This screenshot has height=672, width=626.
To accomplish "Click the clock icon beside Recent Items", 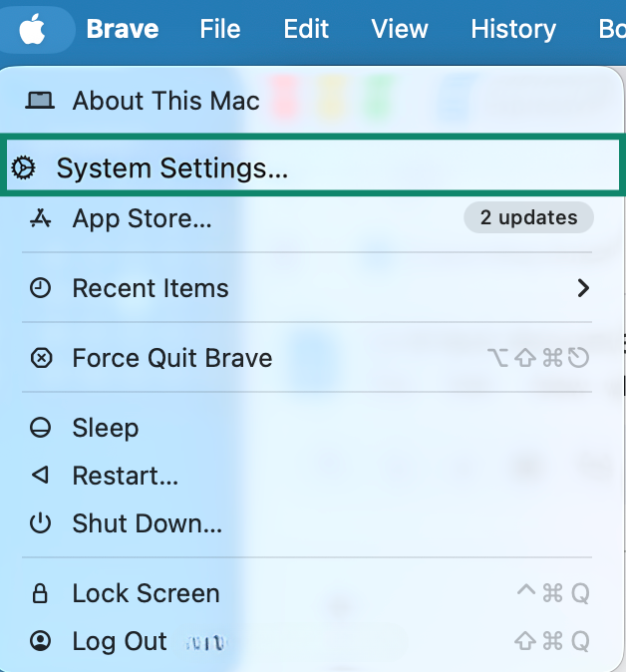I will 41,288.
